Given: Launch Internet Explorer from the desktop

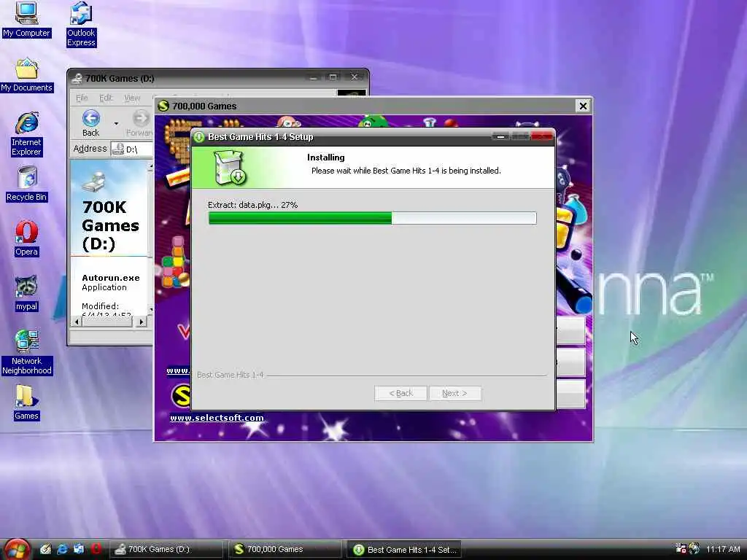Looking at the screenshot, I should 26,134.
